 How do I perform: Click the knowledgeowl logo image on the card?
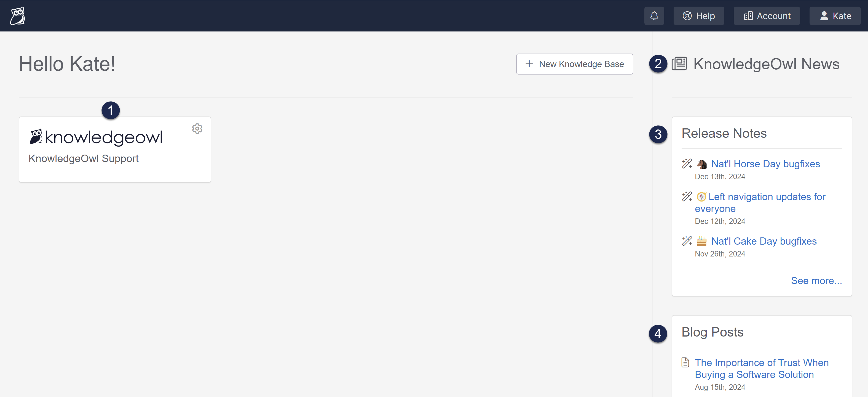[97, 137]
